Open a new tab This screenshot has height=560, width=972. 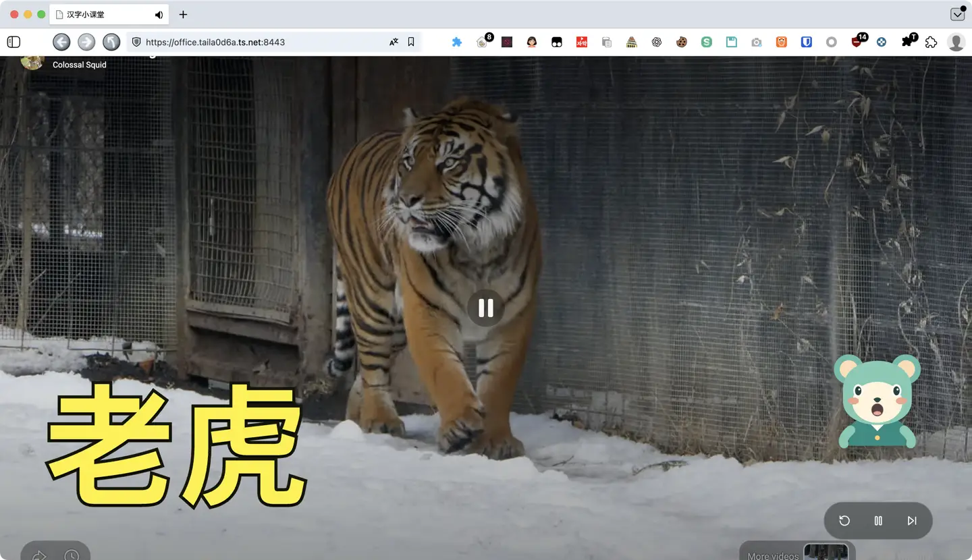click(x=183, y=14)
